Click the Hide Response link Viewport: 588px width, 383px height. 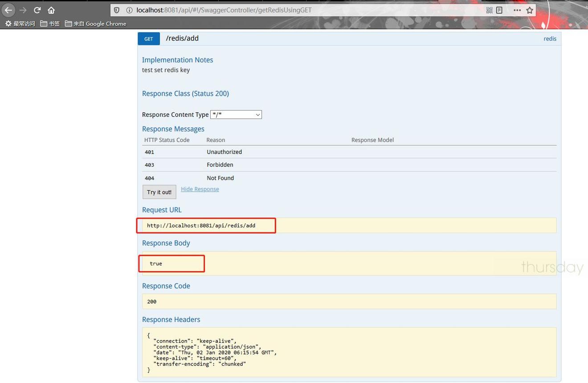tap(200, 189)
